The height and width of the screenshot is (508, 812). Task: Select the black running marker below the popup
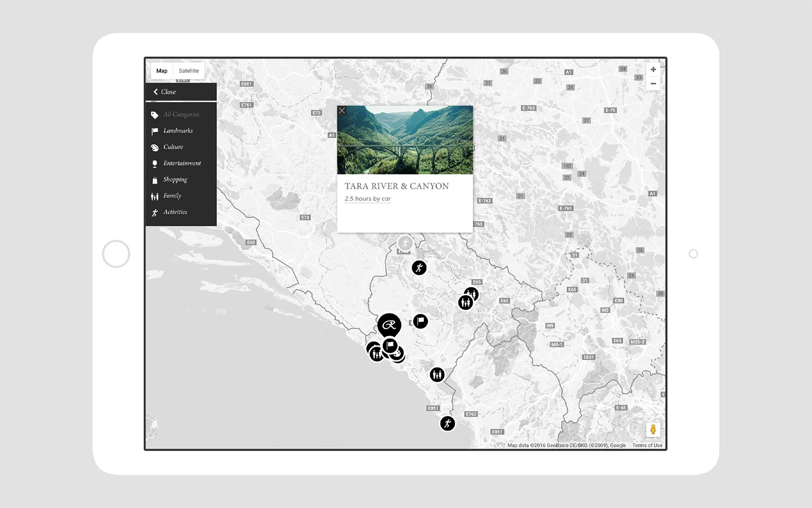coord(419,268)
